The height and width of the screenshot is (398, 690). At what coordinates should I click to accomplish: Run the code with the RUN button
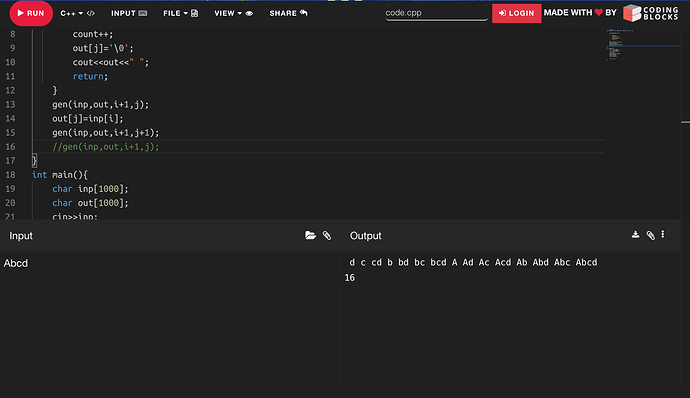point(31,13)
